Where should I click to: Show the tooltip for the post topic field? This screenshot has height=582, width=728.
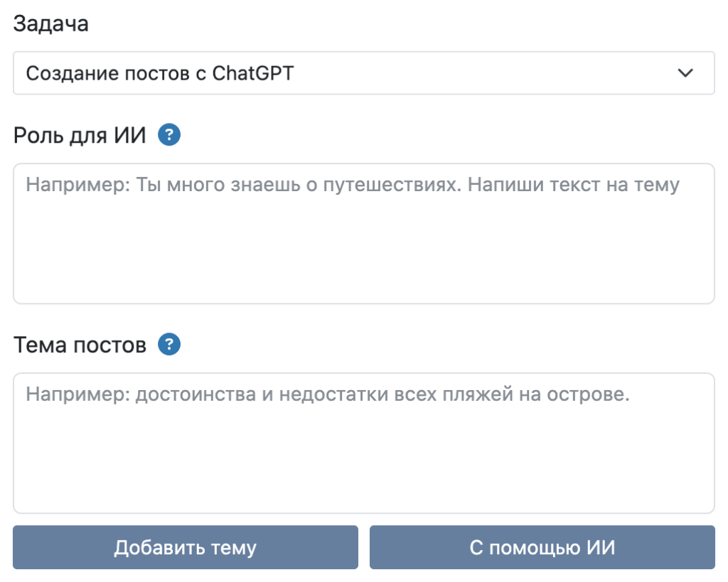click(169, 345)
